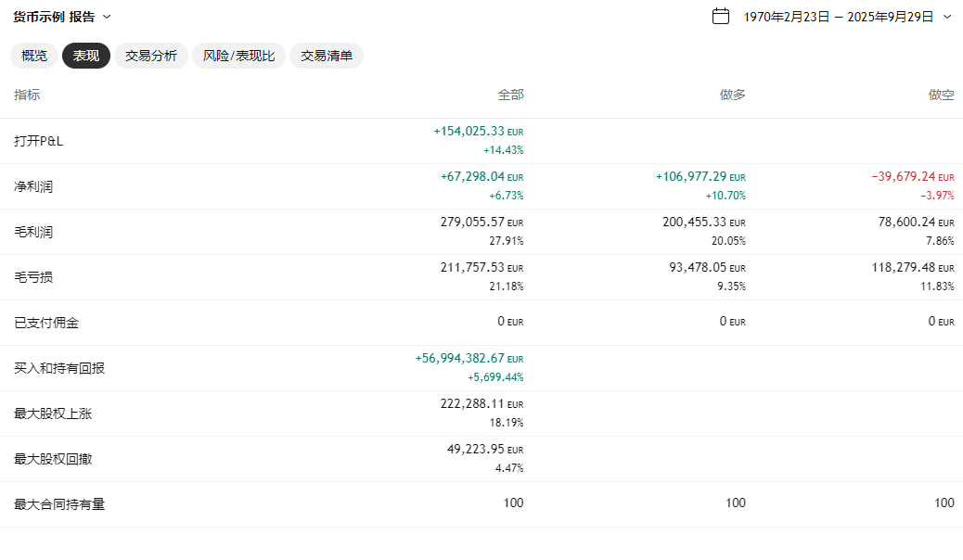Click the 全部 column header
This screenshot has height=560, width=963.
pyautogui.click(x=510, y=95)
